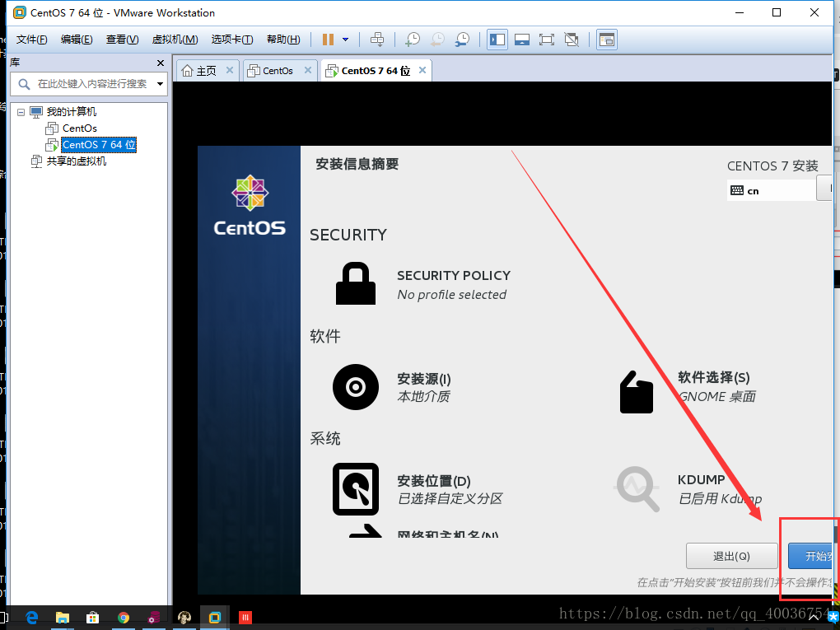
Task: Open Microsoft Store from the taskbar
Action: point(93,618)
